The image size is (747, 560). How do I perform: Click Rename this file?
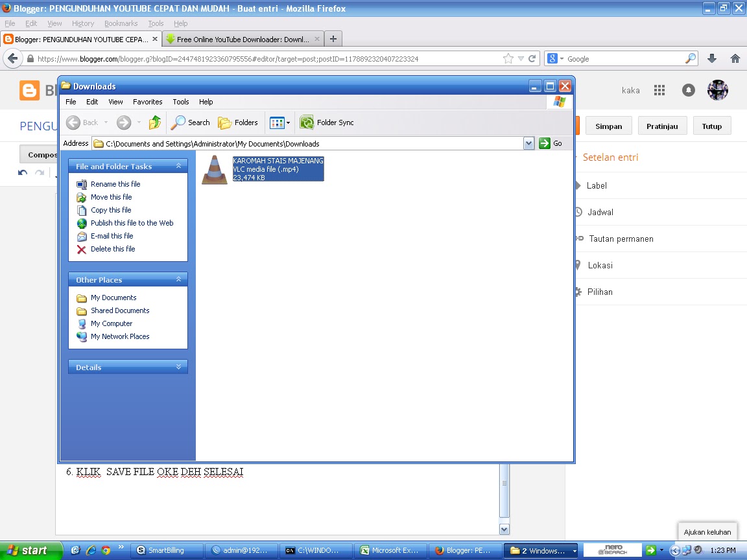pyautogui.click(x=115, y=184)
